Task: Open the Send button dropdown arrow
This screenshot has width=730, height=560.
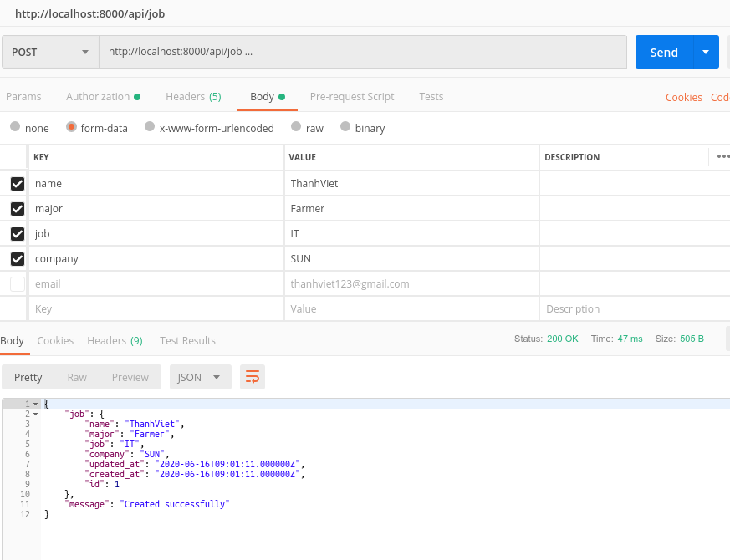Action: (x=706, y=52)
